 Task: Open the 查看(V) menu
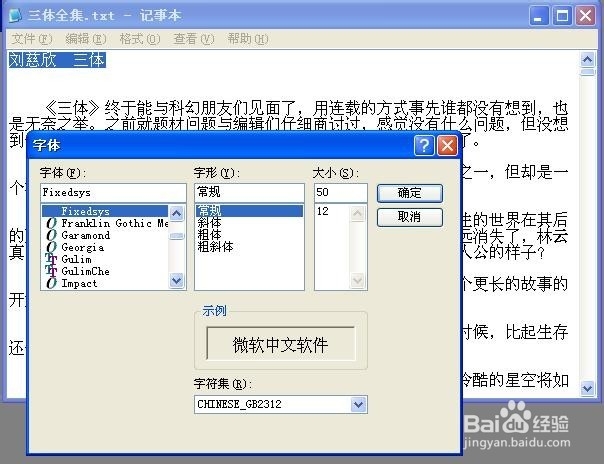[193, 39]
